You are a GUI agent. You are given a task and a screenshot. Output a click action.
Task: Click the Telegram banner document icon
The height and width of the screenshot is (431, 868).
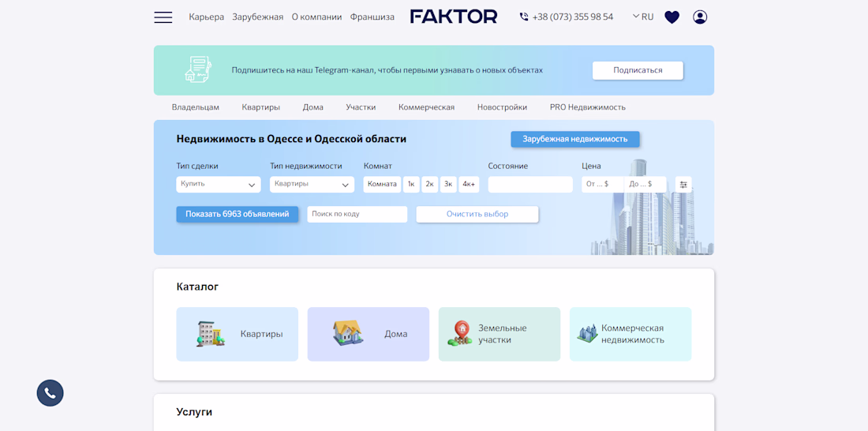[198, 69]
